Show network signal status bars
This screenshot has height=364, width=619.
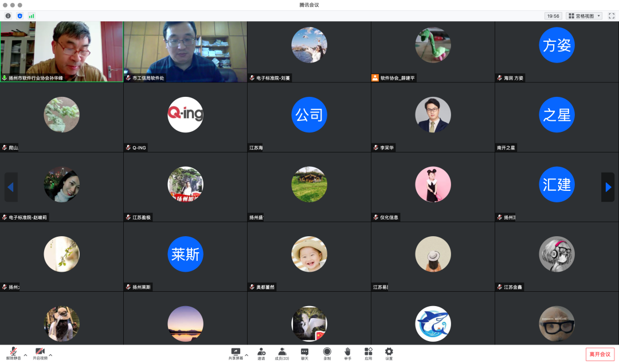click(32, 16)
